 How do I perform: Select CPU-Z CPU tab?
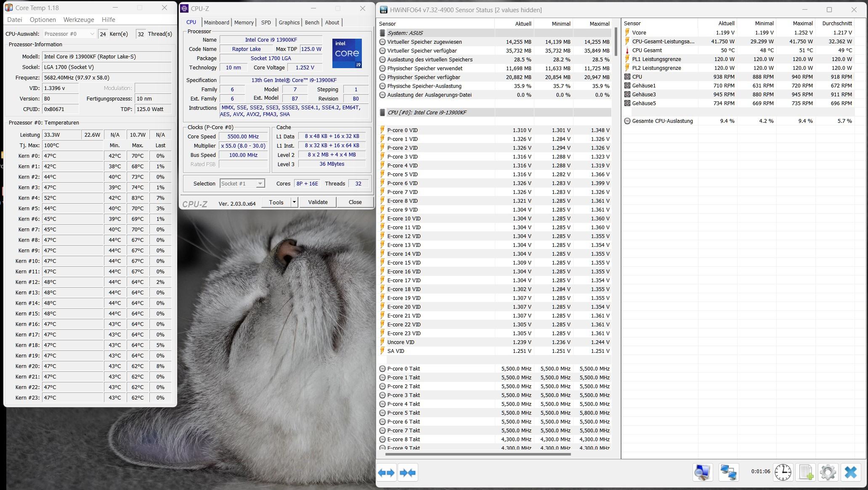(191, 22)
